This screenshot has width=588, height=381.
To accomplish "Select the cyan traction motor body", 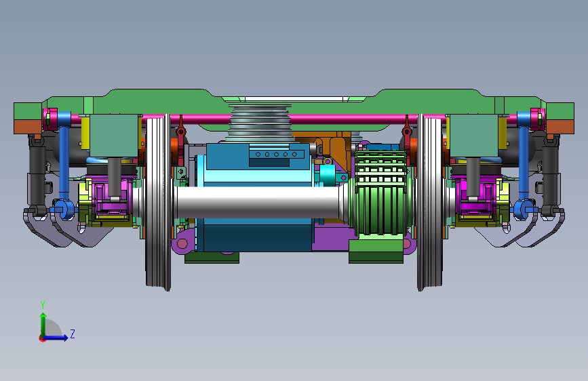I will pyautogui.click(x=258, y=176).
